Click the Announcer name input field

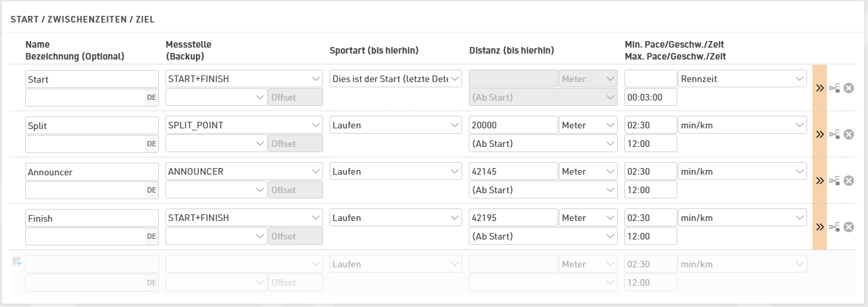92,171
